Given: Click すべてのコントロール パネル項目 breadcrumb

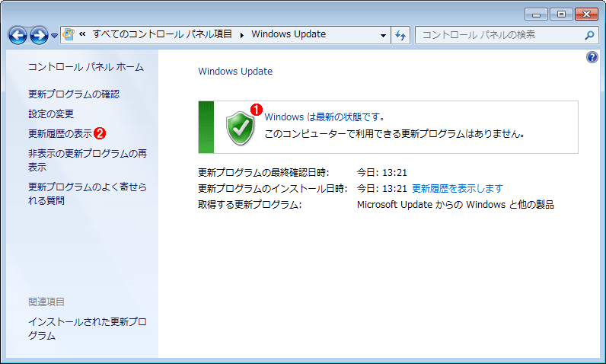Looking at the screenshot, I should click(162, 34).
